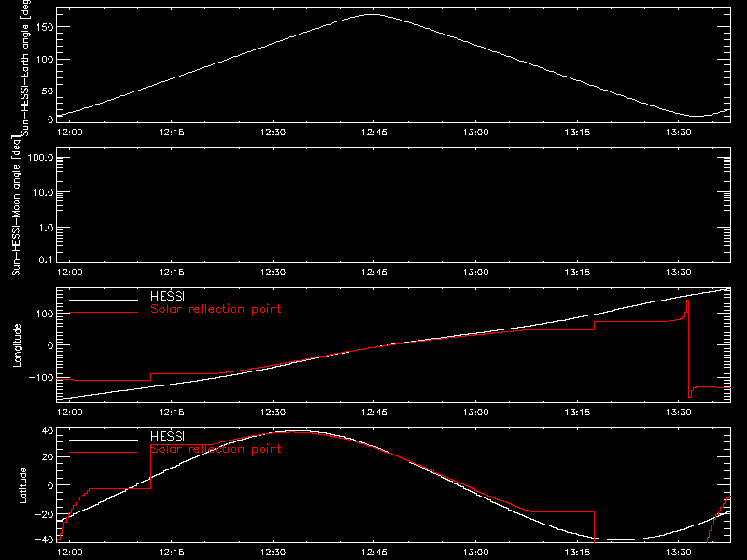Click 12:00 time label under Earth angle plot
Screen dimensions: 747x560
click(x=70, y=133)
